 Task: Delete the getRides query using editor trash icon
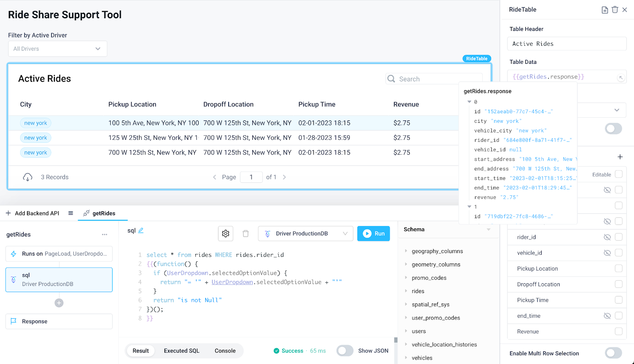coord(246,233)
